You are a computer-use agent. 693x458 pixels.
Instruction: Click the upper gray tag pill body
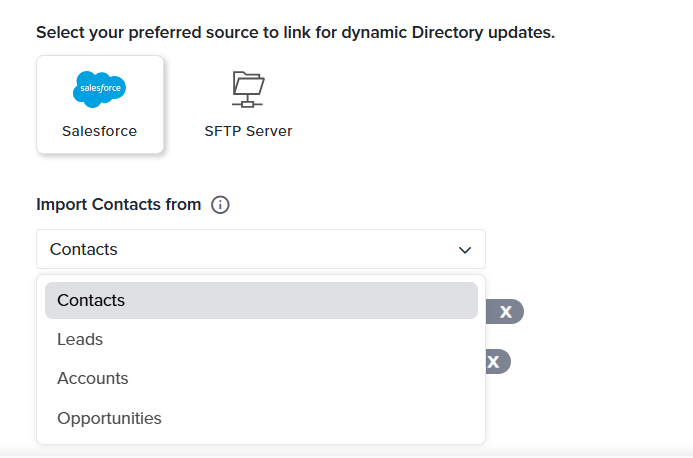pyautogui.click(x=492, y=312)
